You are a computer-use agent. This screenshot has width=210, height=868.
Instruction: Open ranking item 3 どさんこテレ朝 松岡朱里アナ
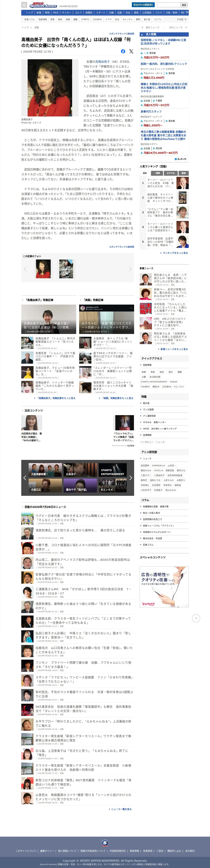point(164,212)
